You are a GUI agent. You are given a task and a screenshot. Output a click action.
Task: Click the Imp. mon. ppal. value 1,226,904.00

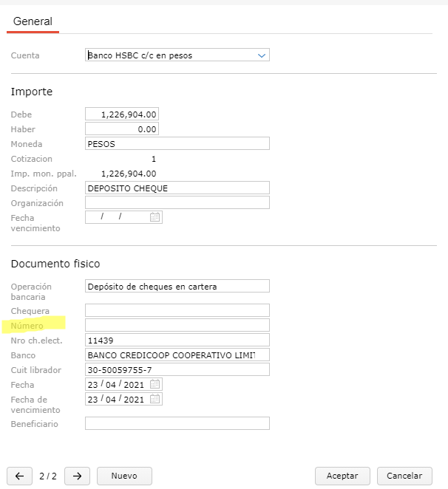[x=129, y=174]
